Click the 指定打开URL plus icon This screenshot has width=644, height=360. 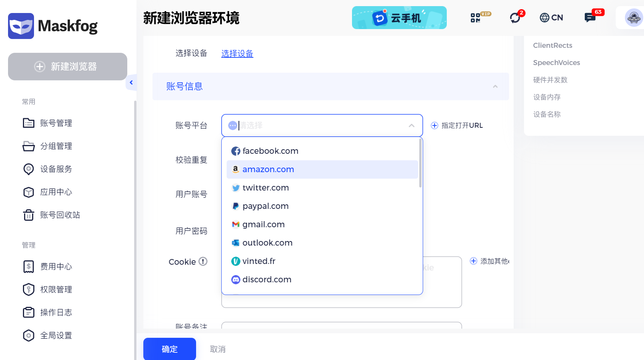[x=435, y=125]
